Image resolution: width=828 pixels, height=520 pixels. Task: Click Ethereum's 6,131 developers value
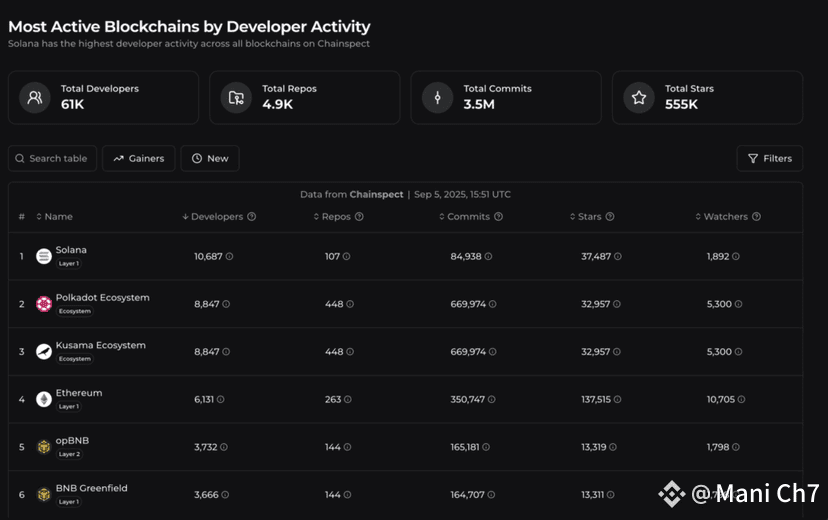204,400
